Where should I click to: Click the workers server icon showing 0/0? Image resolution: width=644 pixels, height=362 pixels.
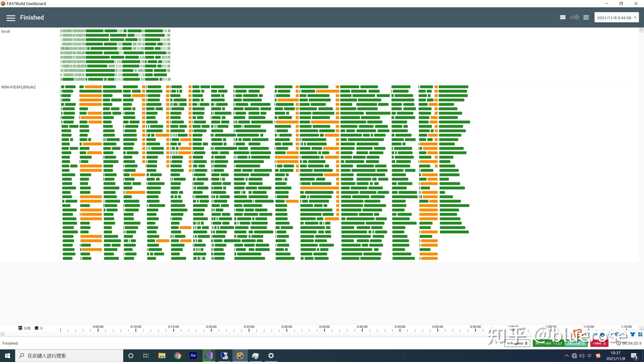pyautogui.click(x=20, y=328)
